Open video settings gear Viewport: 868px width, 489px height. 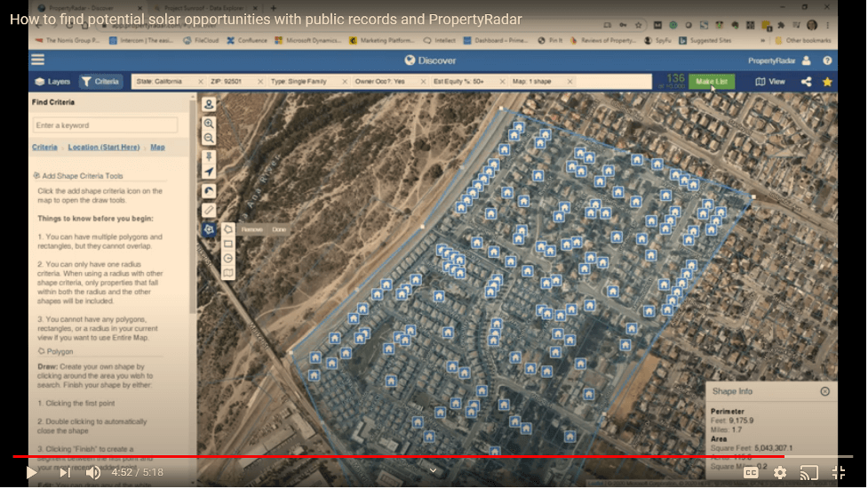(x=779, y=472)
